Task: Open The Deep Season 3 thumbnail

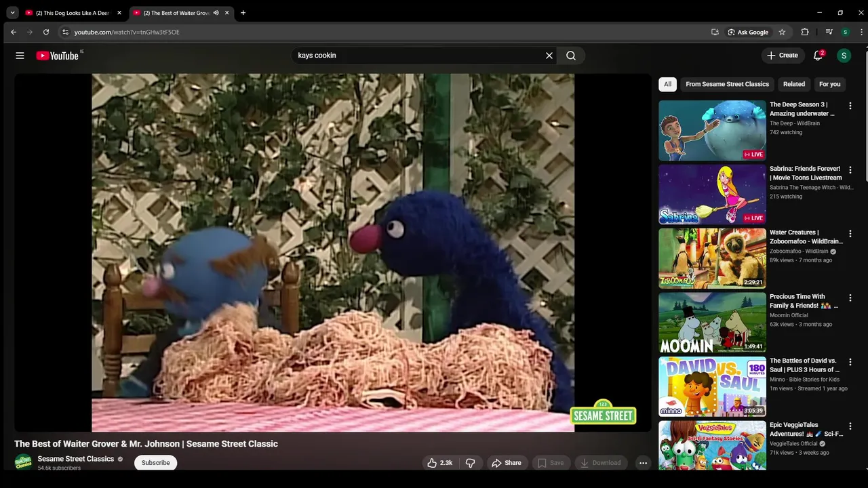Action: [712, 131]
